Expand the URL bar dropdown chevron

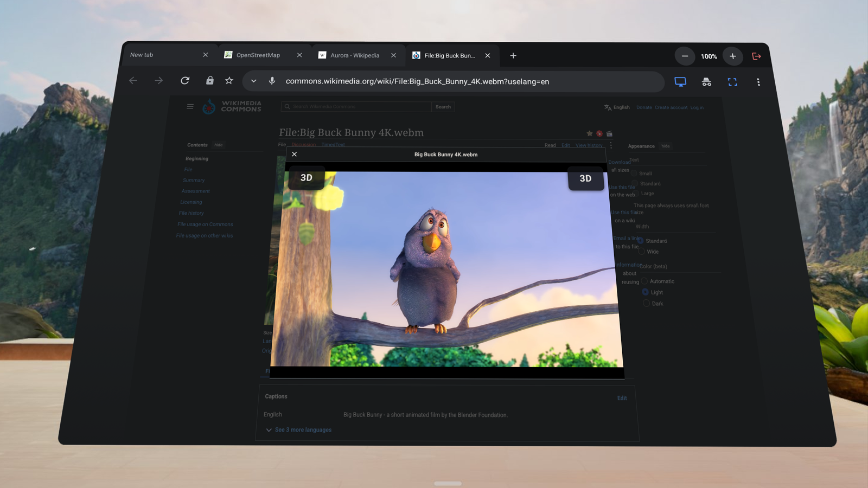click(x=253, y=81)
